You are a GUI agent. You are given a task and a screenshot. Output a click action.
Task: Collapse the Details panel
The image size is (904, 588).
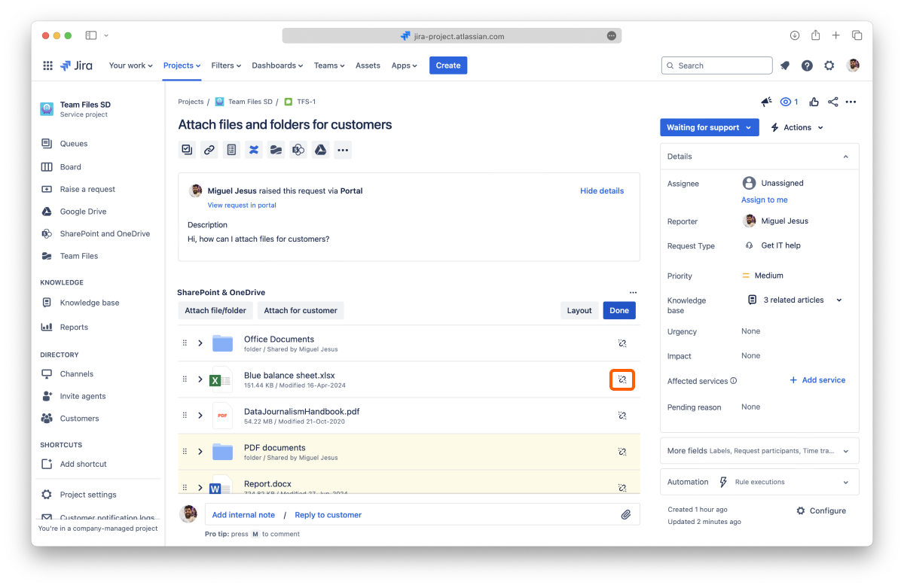pos(845,157)
